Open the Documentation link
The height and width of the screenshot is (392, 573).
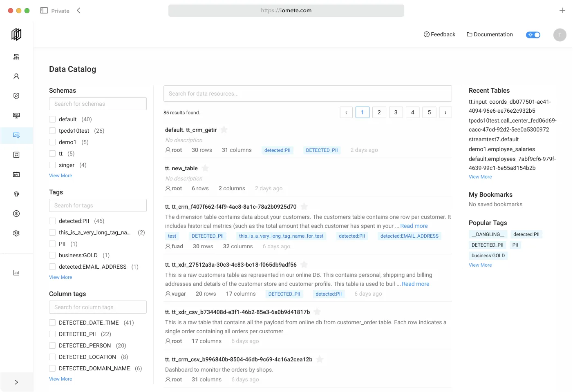(490, 35)
